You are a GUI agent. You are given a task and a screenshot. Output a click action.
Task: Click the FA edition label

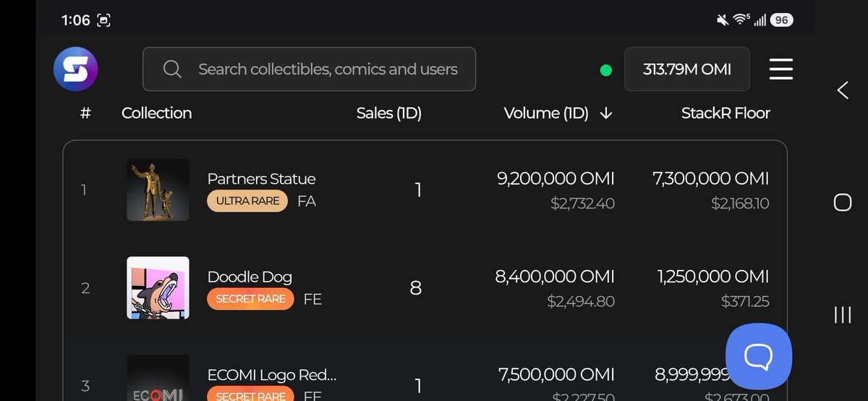tap(307, 202)
